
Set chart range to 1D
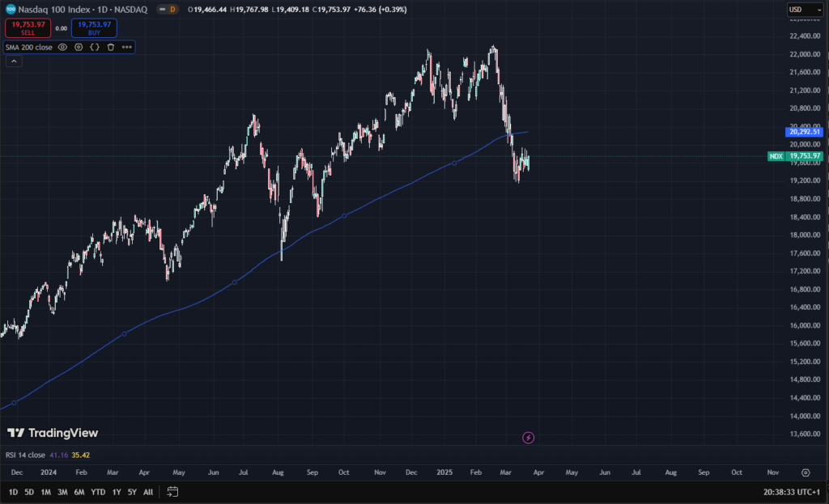point(13,492)
